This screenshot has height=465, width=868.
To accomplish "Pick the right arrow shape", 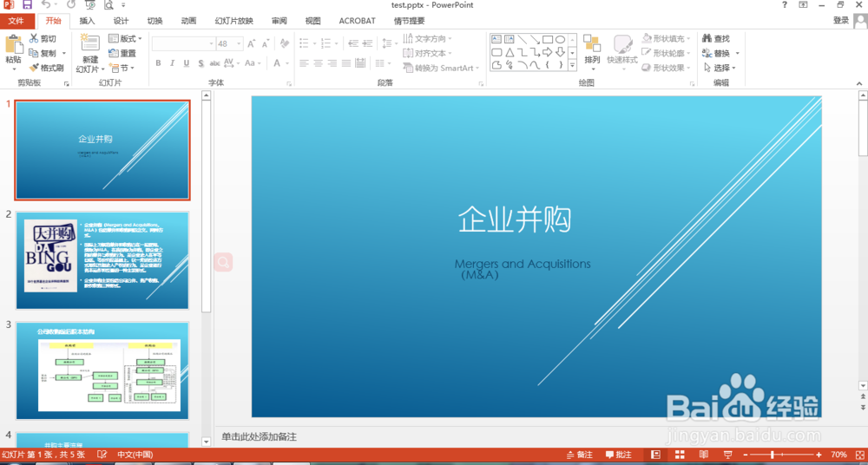I will coord(548,52).
